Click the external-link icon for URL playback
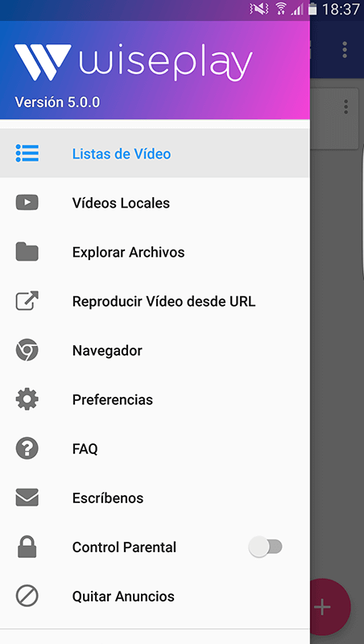 [27, 300]
